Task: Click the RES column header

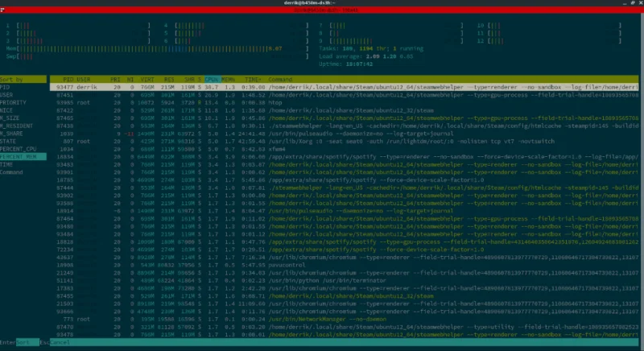Action: [169, 79]
